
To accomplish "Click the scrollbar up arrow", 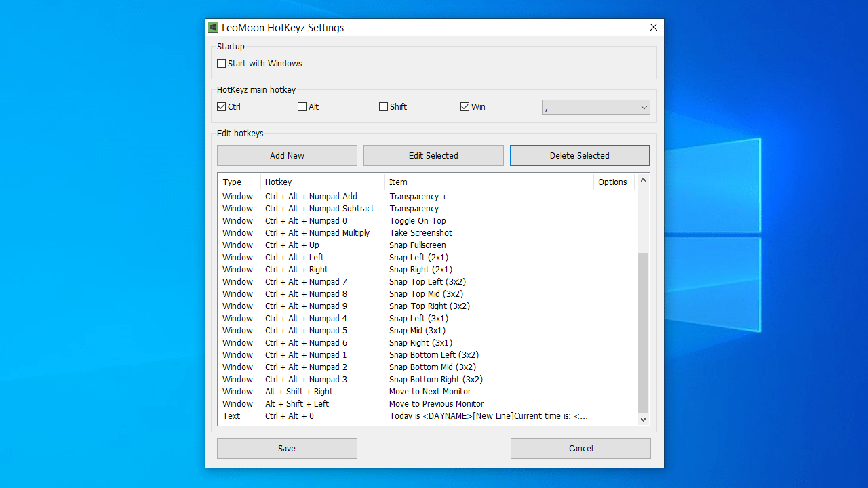I will tap(644, 180).
